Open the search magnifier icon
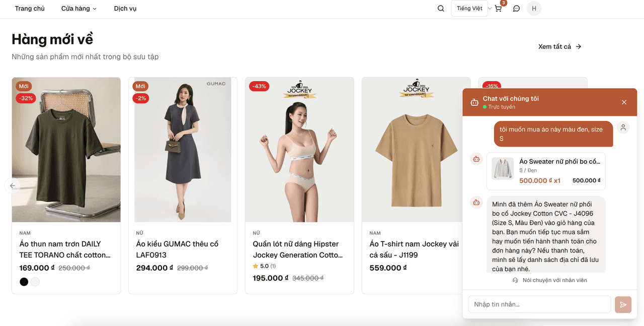 [441, 9]
